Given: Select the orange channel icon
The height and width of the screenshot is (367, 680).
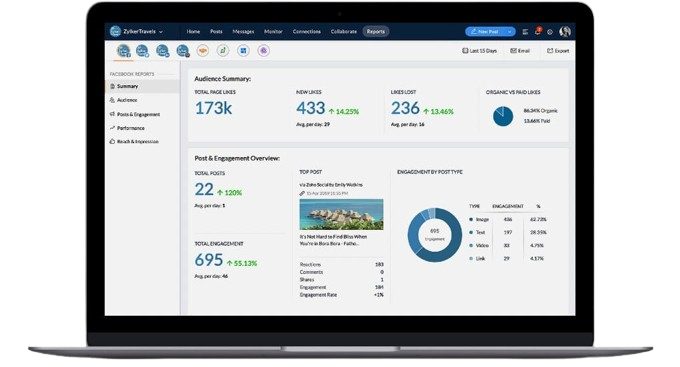Looking at the screenshot, I should tap(203, 51).
